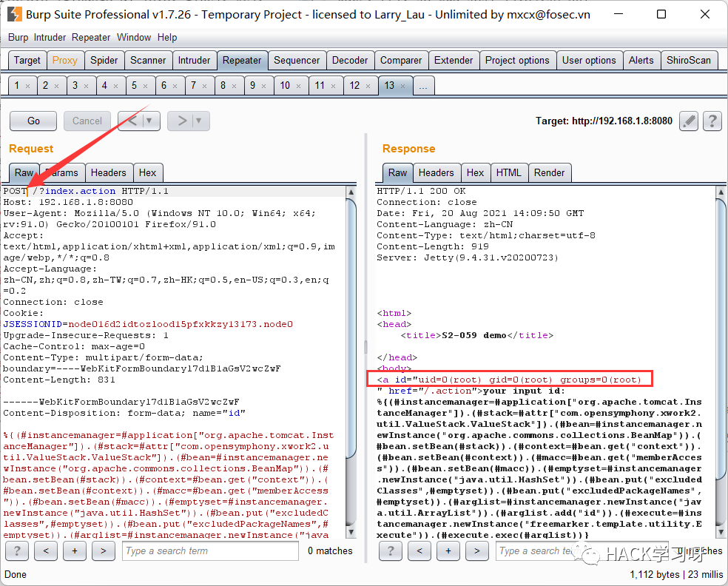Switch to the Comparer tab
This screenshot has height=586, width=728.
401,61
